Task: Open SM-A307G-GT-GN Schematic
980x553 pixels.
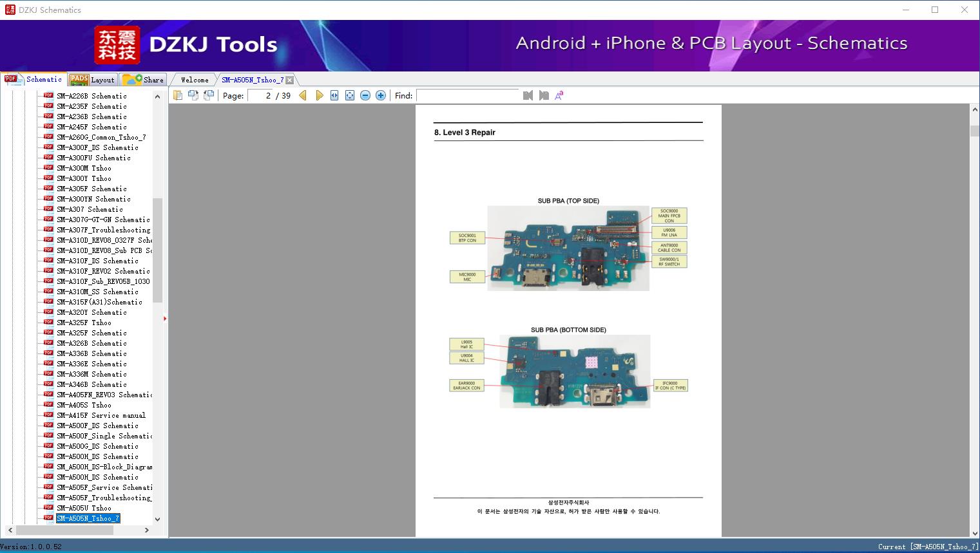Action: point(103,220)
